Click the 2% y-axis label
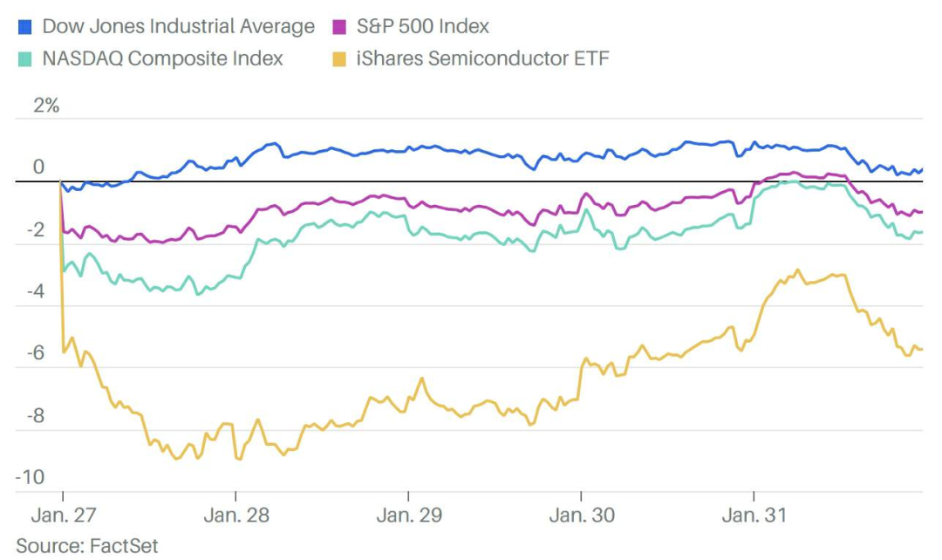 click(x=46, y=106)
